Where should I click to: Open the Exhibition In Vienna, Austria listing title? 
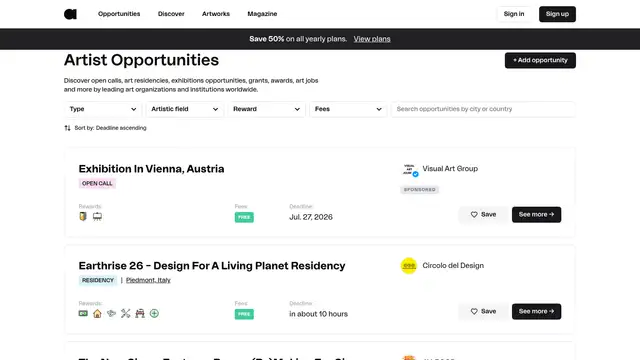tap(151, 169)
